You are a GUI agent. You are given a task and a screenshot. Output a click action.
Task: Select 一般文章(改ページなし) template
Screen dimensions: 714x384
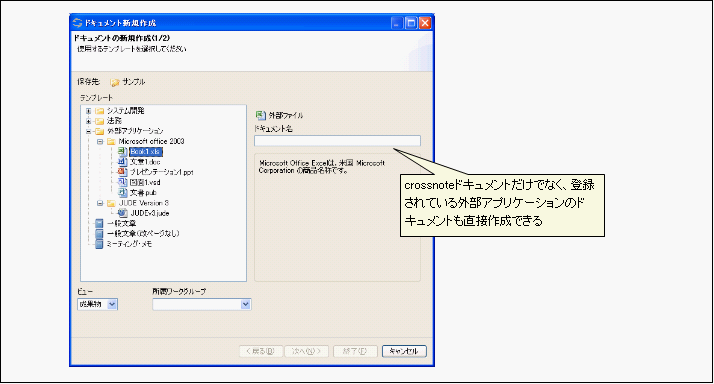(143, 233)
